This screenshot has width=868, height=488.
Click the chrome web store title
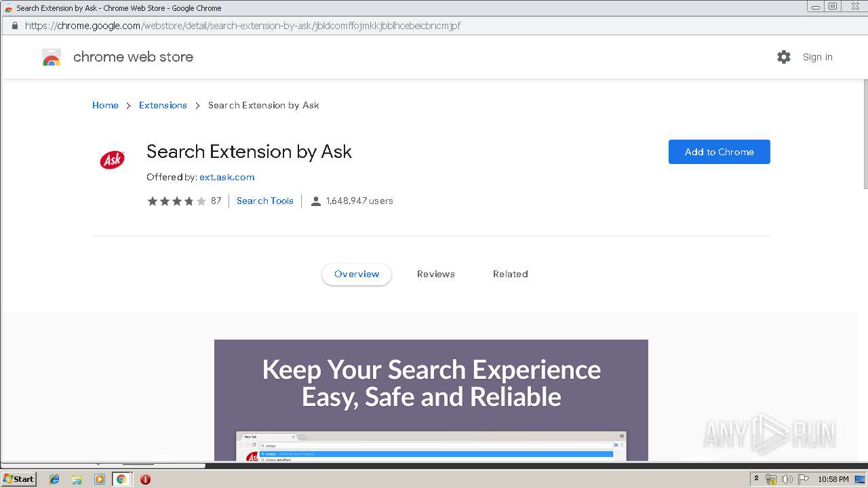click(133, 57)
